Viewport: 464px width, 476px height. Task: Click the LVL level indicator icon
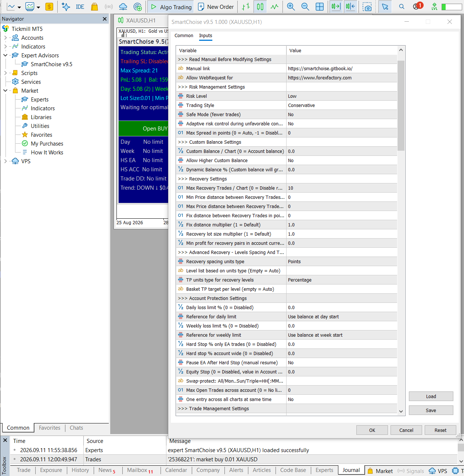[x=435, y=7]
